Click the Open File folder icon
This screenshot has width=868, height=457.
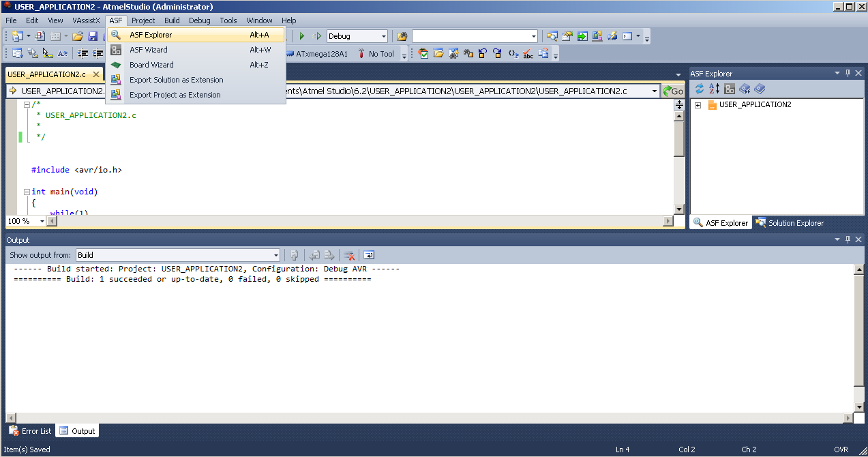78,36
